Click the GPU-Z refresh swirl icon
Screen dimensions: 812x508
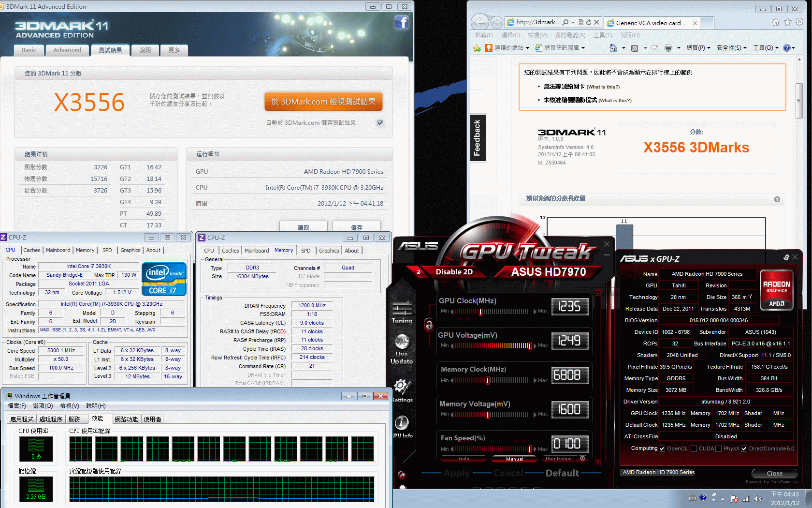[x=786, y=257]
